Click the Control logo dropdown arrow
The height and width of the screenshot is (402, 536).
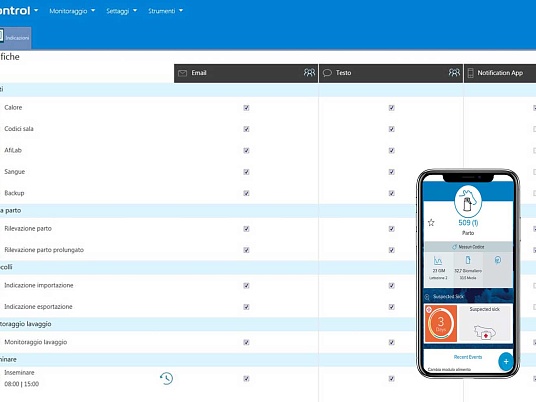point(36,11)
